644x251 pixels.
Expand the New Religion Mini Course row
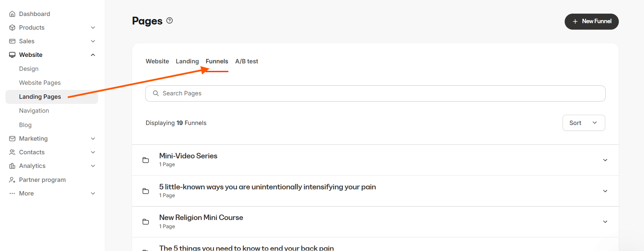tap(605, 222)
